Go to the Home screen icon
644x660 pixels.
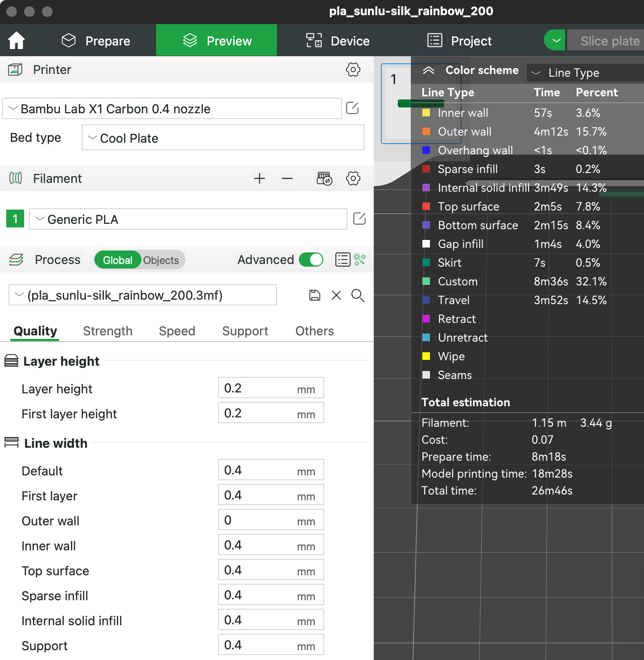16,40
